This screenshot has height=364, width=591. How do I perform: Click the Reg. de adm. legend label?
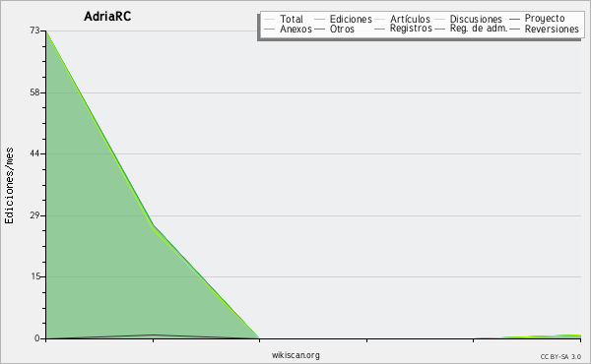coord(479,29)
